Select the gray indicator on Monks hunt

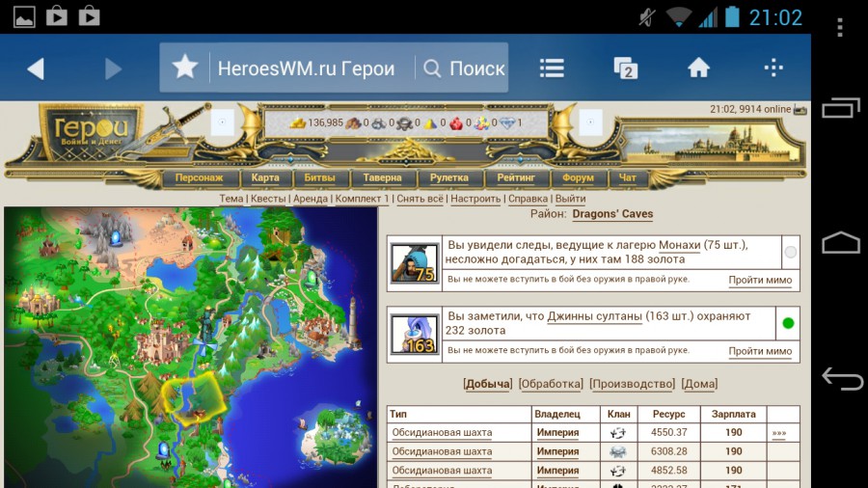[791, 253]
